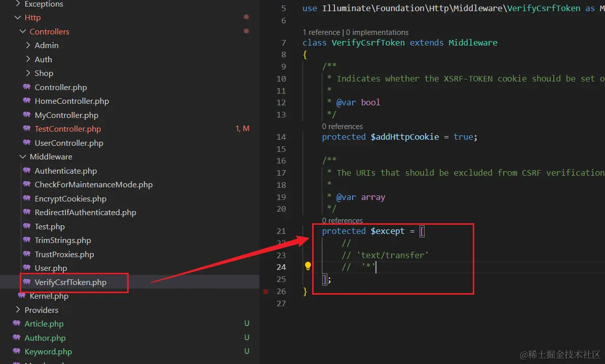The height and width of the screenshot is (364, 605).
Task: Click the 'text/transfer' comment on line 23
Action: coord(392,255)
